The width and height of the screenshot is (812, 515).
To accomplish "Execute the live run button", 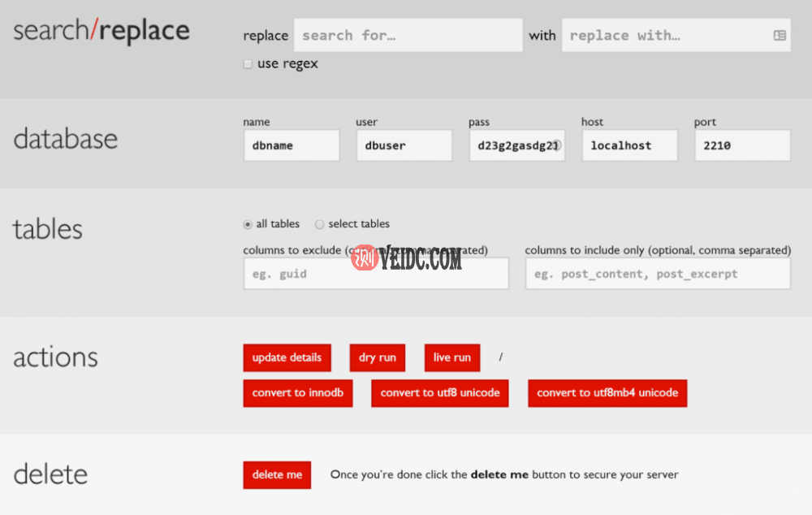I will (x=451, y=357).
